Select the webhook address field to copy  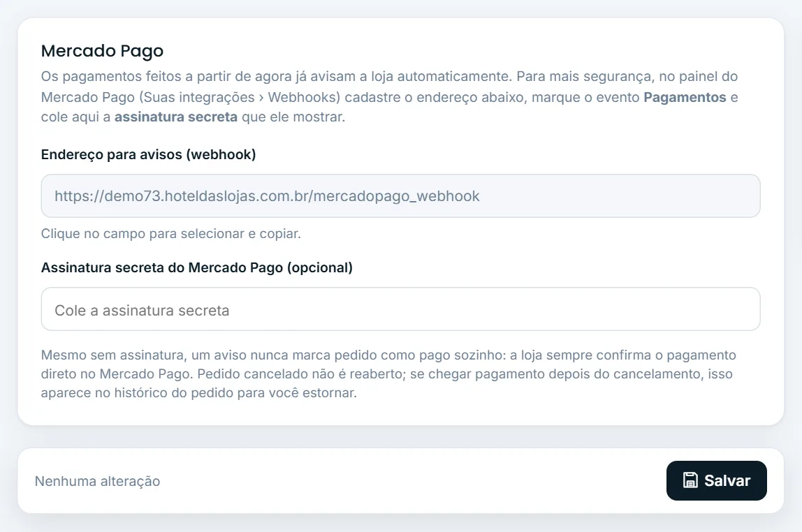400,195
